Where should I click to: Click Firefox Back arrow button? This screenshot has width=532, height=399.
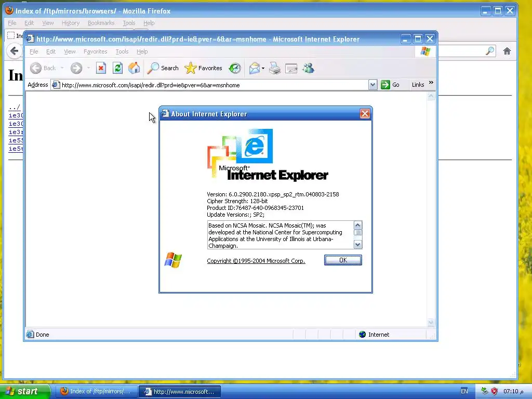point(14,51)
